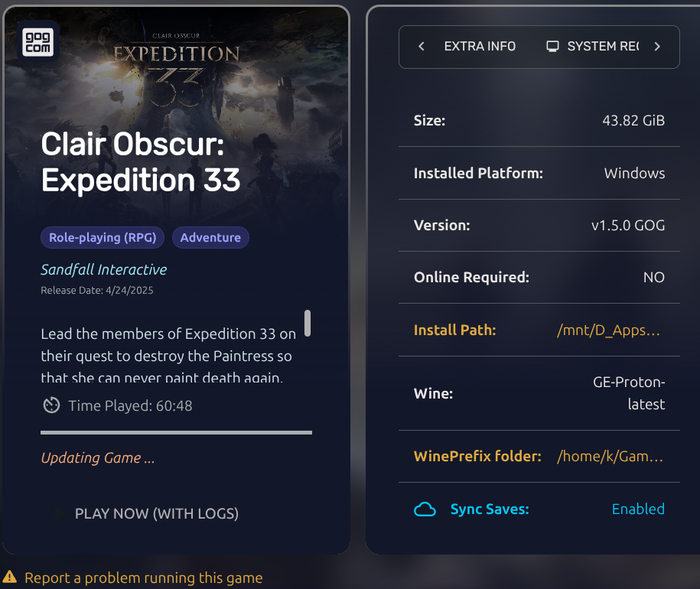Click the warning triangle icon
Viewport: 700px width, 589px height.
pyautogui.click(x=10, y=578)
